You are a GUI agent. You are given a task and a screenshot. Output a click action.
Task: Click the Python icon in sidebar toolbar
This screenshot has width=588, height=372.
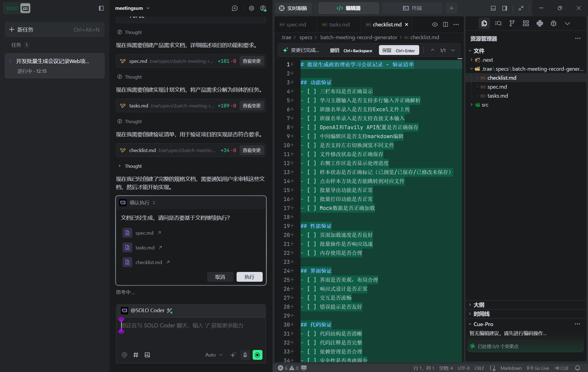point(540,23)
